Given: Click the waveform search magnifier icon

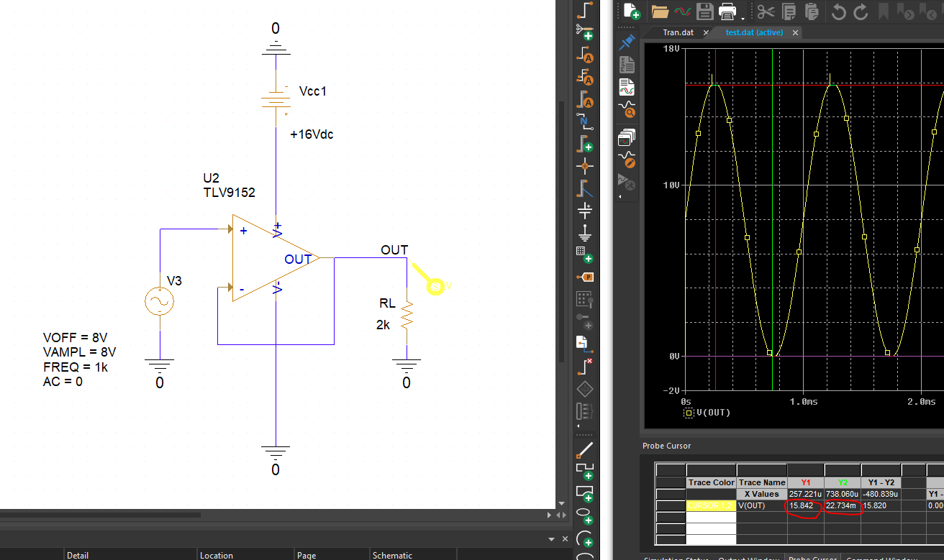Looking at the screenshot, I should pyautogui.click(x=627, y=110).
